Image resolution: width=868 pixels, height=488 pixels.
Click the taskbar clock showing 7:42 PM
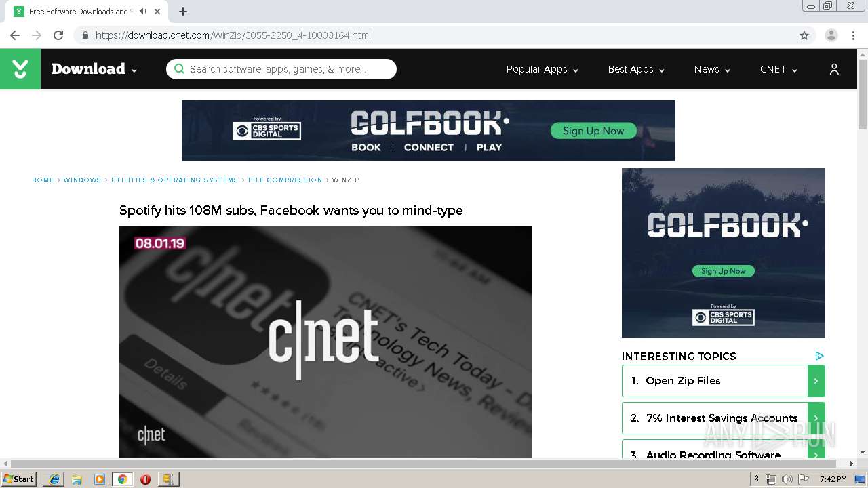pos(833,479)
